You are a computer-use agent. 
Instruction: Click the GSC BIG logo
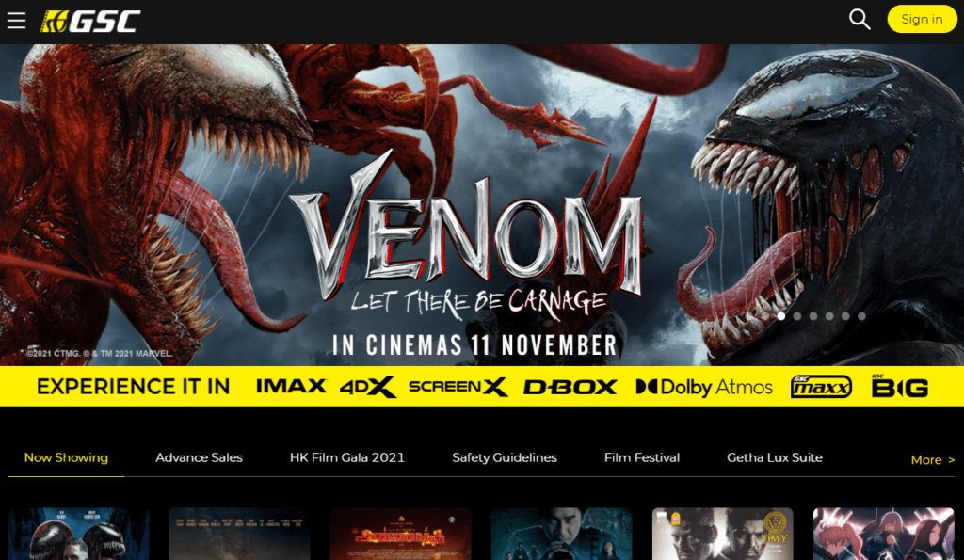click(x=900, y=386)
